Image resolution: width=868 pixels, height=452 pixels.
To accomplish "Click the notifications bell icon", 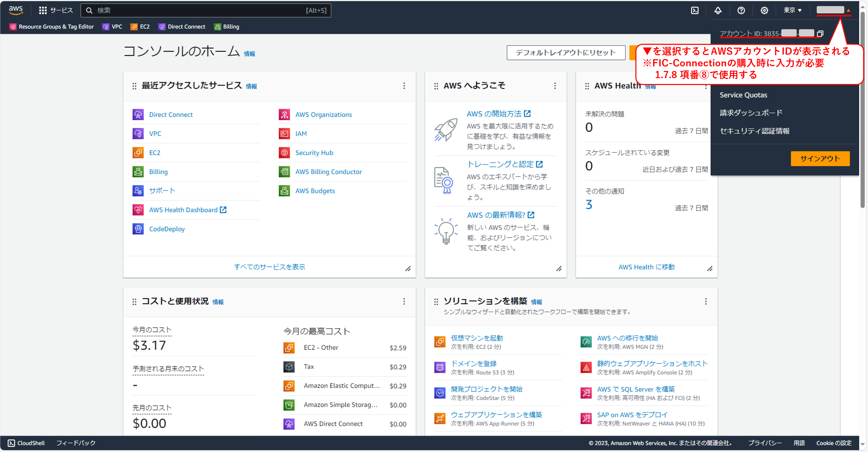I will click(x=718, y=11).
